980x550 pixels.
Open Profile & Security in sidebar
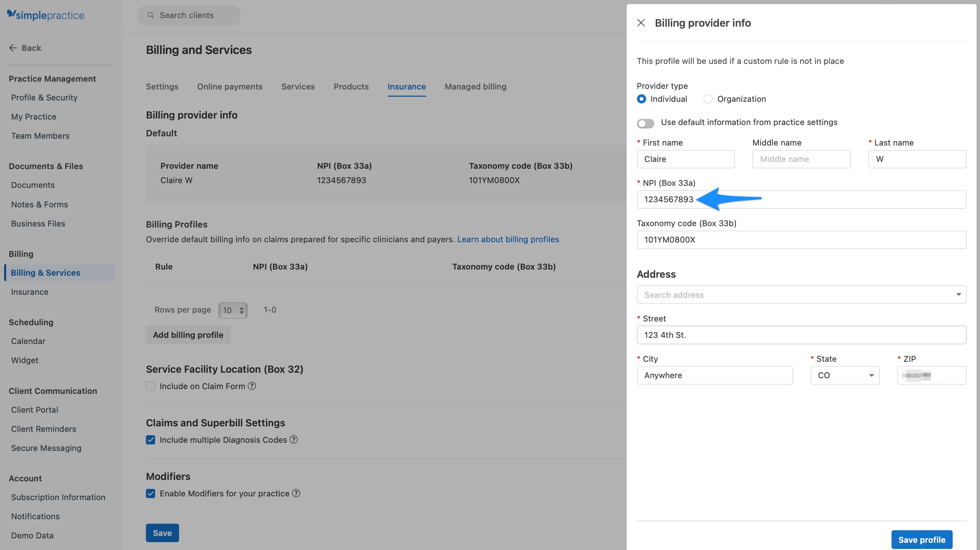coord(44,97)
